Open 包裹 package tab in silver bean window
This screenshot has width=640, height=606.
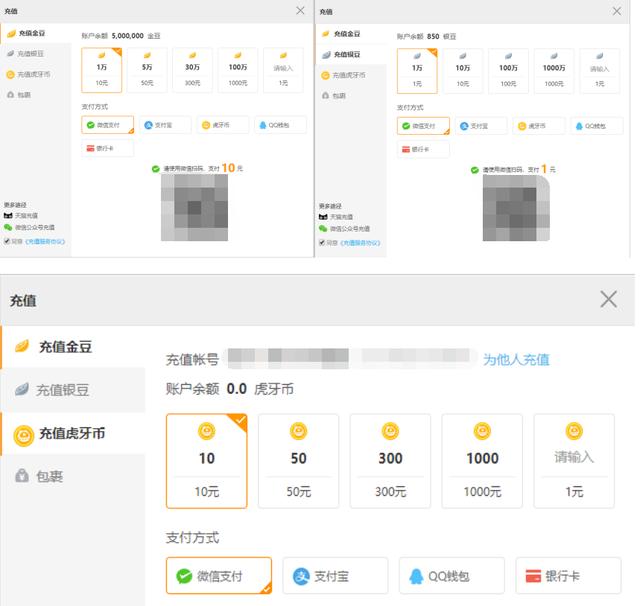(x=351, y=95)
